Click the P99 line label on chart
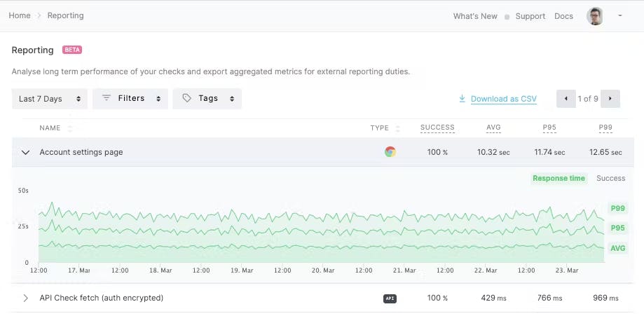The height and width of the screenshot is (316, 644). [x=617, y=208]
